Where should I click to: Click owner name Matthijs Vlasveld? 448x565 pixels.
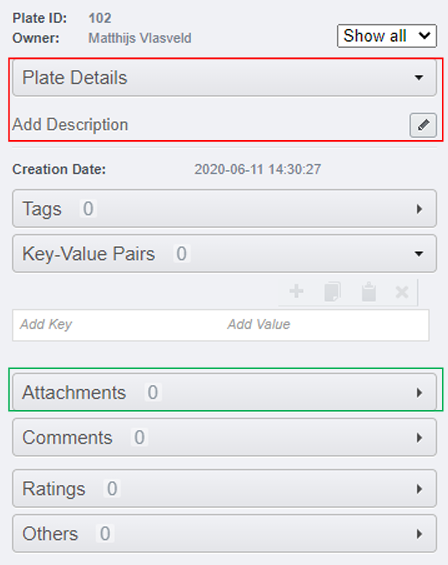tap(140, 38)
